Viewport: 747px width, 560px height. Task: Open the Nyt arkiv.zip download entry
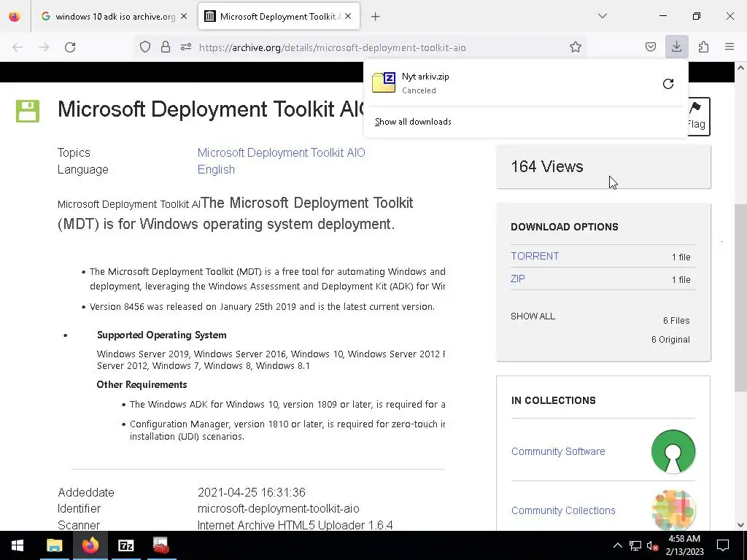pos(510,83)
